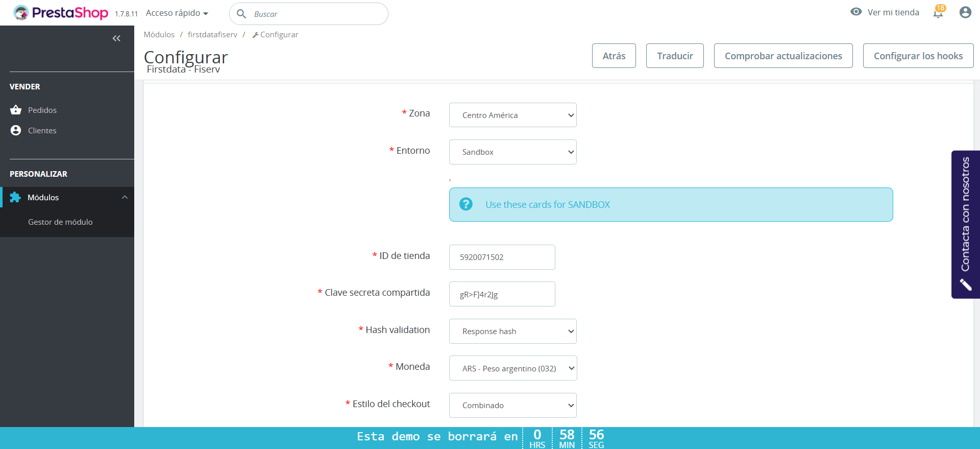This screenshot has width=980, height=449.
Task: Click the Hash validation label
Action: (x=398, y=330)
